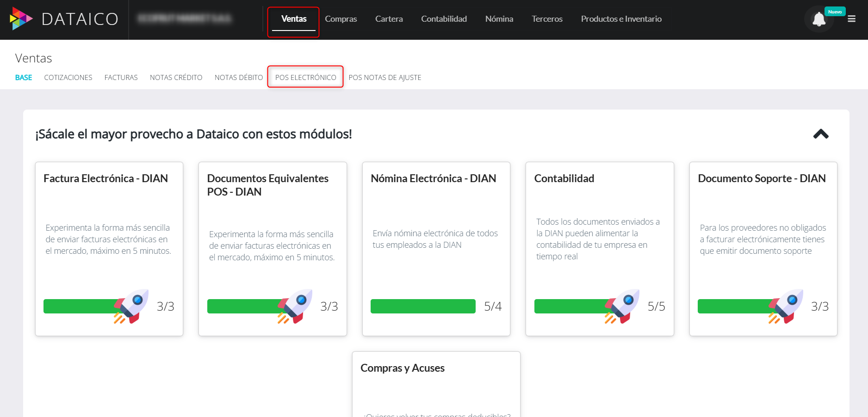Image resolution: width=868 pixels, height=417 pixels.
Task: Open the POS NOTAS DE AJUSTE tab
Action: (x=385, y=78)
